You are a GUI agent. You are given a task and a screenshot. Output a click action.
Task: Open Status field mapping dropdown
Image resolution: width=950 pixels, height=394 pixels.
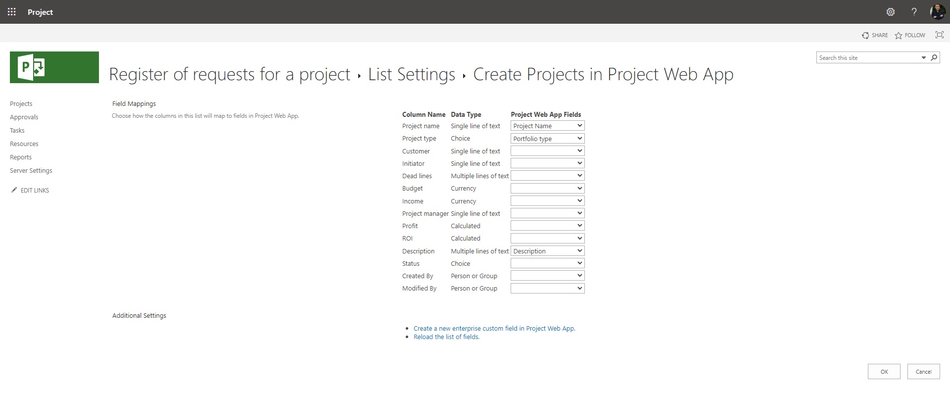[547, 263]
